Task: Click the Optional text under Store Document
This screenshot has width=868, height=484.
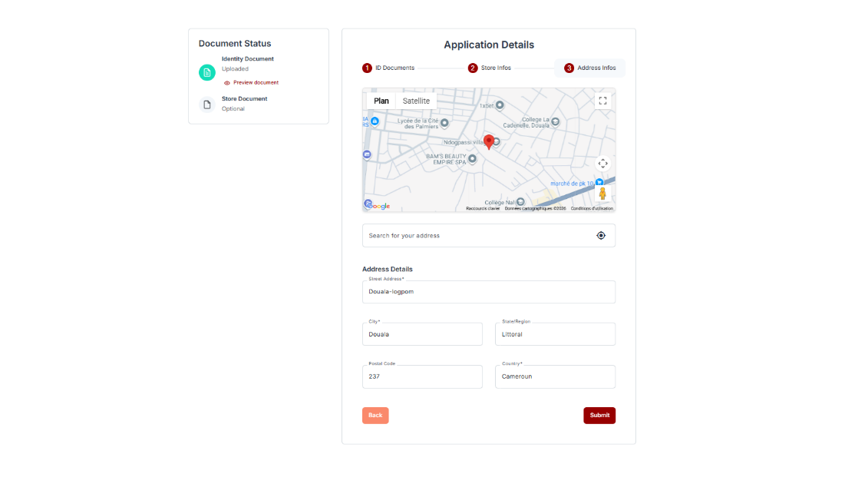Action: coord(233,109)
